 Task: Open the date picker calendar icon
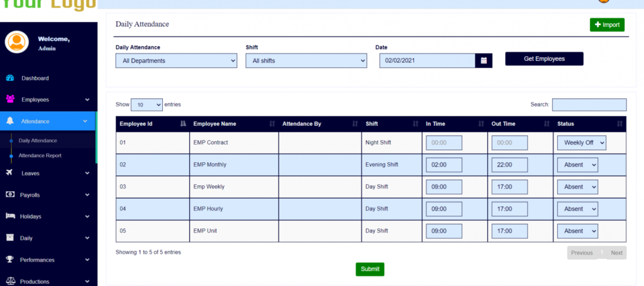[x=484, y=61]
